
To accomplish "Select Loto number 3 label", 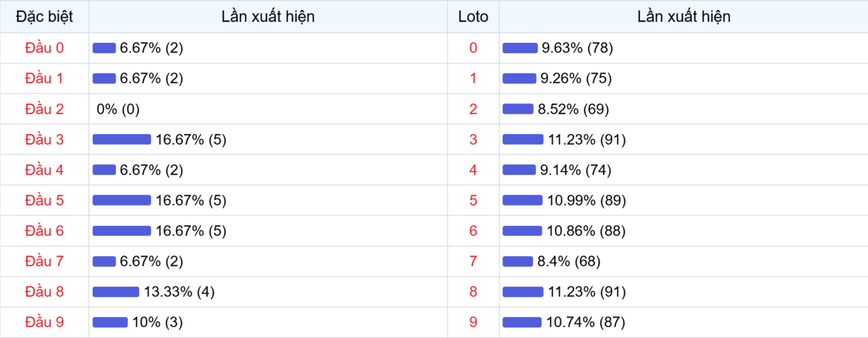I will [473, 140].
